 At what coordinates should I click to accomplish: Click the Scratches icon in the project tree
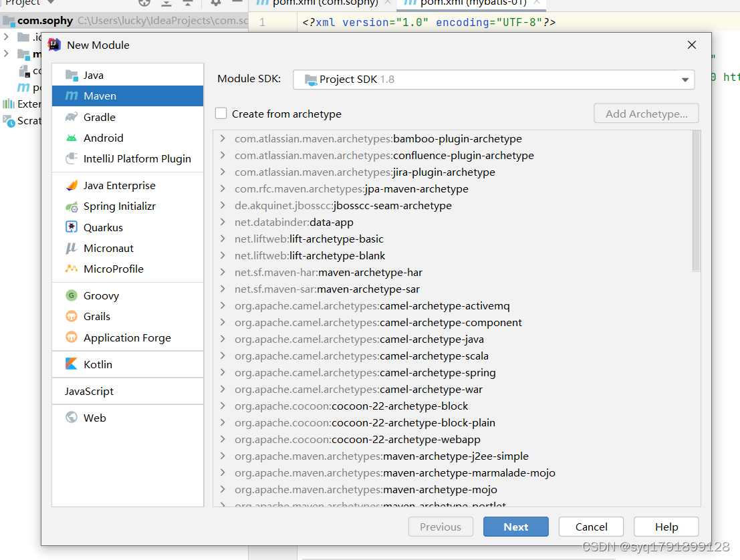pos(9,121)
